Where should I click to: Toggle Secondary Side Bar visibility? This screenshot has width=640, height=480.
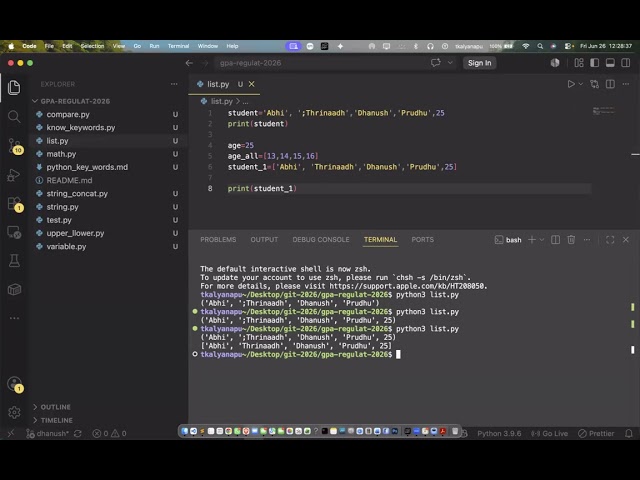coord(626,63)
